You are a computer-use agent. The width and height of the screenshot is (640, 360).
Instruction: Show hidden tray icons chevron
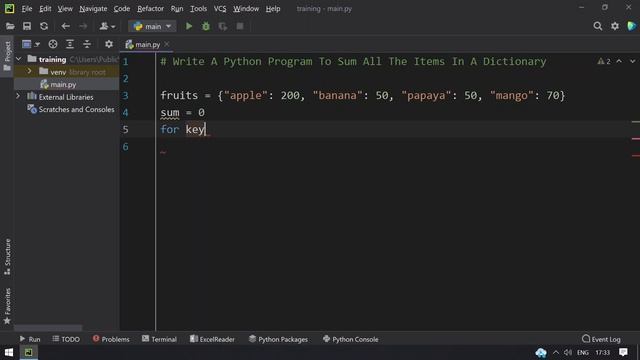coord(556,352)
